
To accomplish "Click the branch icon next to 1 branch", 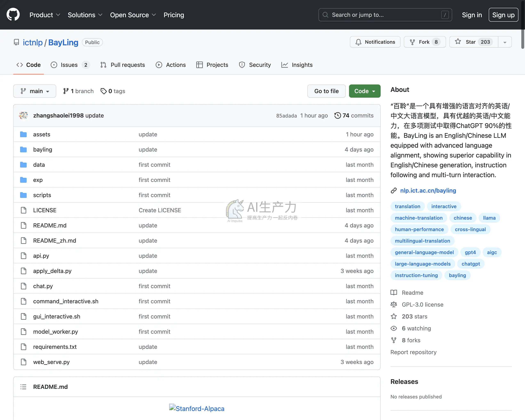I will [x=66, y=91].
